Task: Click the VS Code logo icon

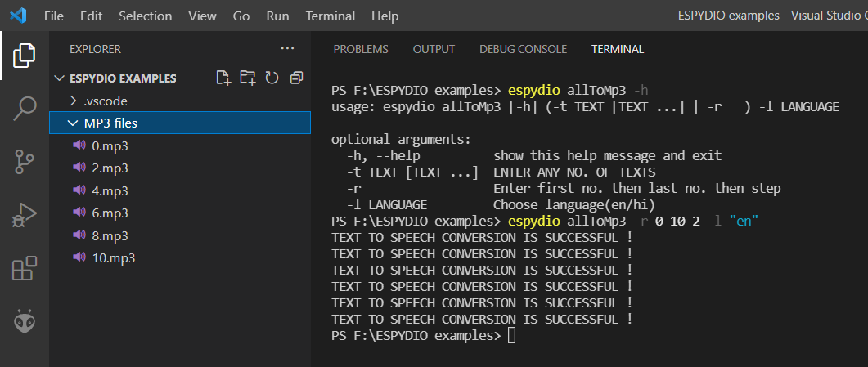Action: [x=18, y=16]
